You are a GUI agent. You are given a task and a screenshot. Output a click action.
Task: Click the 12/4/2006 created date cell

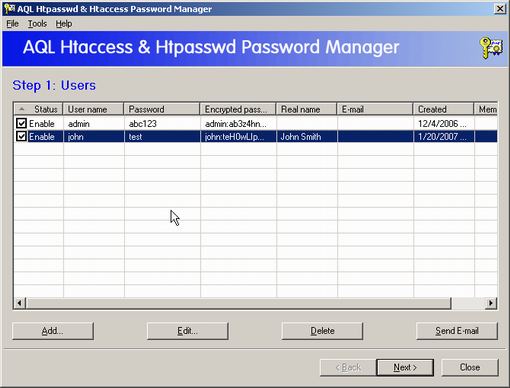[x=444, y=124]
